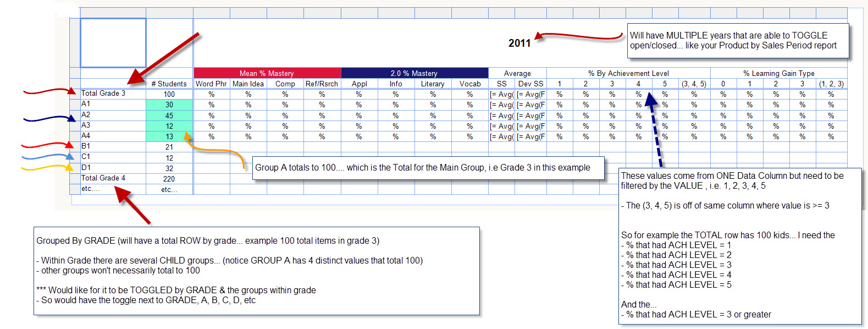Click the 12 students cell for C1
Viewport: 868px width, 329px height.
(169, 158)
